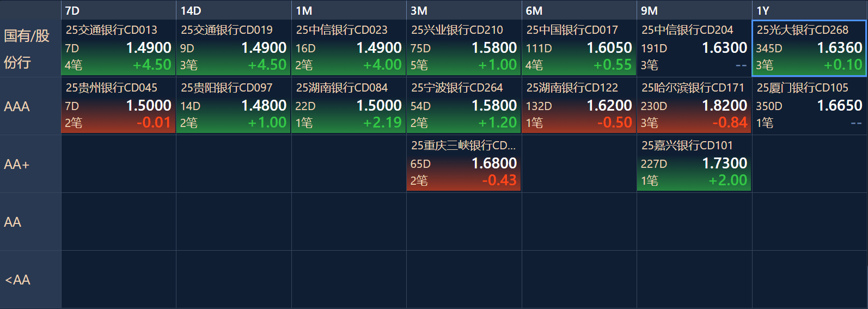Click the 1.6360 yield on 光大银行CD268
This screenshot has width=868, height=309.
click(x=840, y=48)
